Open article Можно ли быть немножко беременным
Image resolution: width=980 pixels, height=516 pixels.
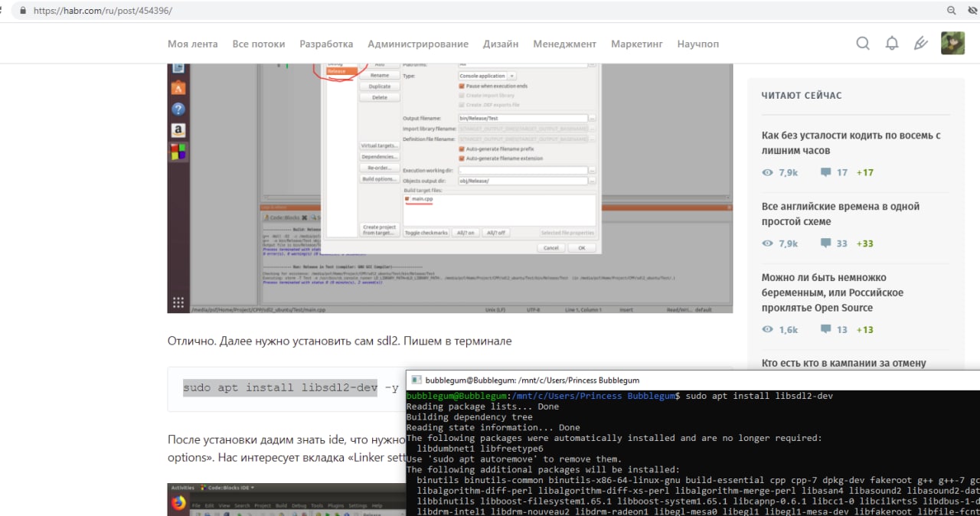pyautogui.click(x=833, y=292)
